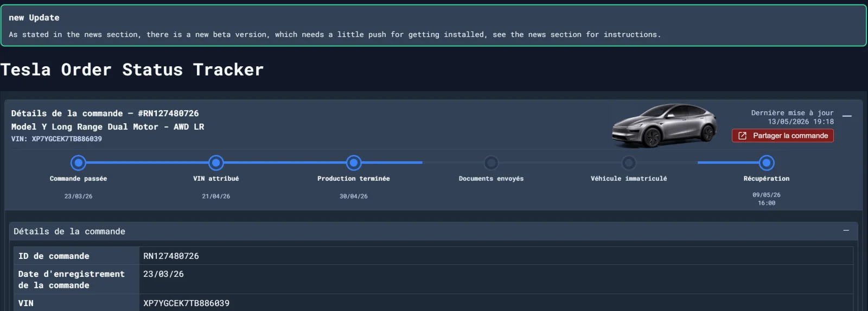This screenshot has width=868, height=311.
Task: Click the 23/03/26 registration date value
Action: (163, 274)
